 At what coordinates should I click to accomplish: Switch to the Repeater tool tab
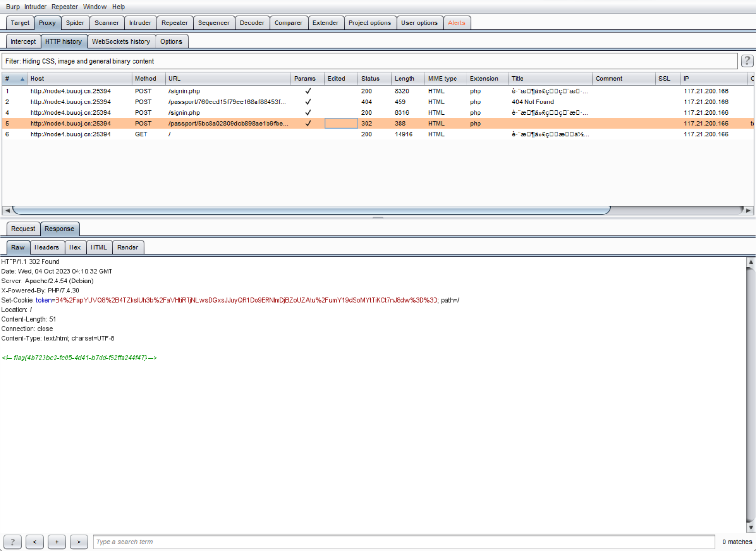[175, 23]
